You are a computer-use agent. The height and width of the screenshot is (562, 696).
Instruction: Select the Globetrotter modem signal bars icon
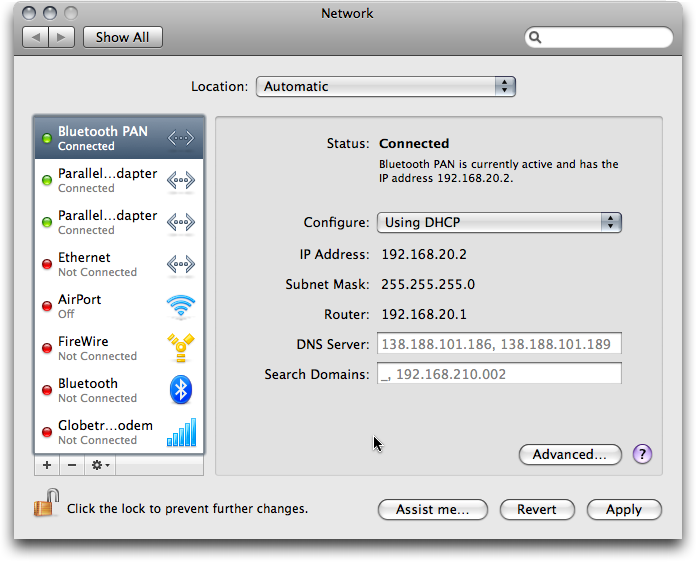(x=181, y=432)
